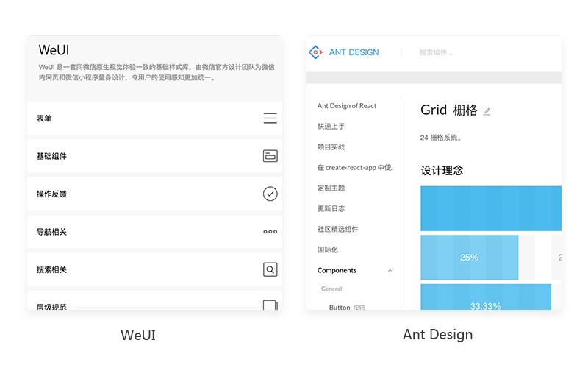Expand the 表单 list row
This screenshot has width=588, height=368.
pos(147,118)
